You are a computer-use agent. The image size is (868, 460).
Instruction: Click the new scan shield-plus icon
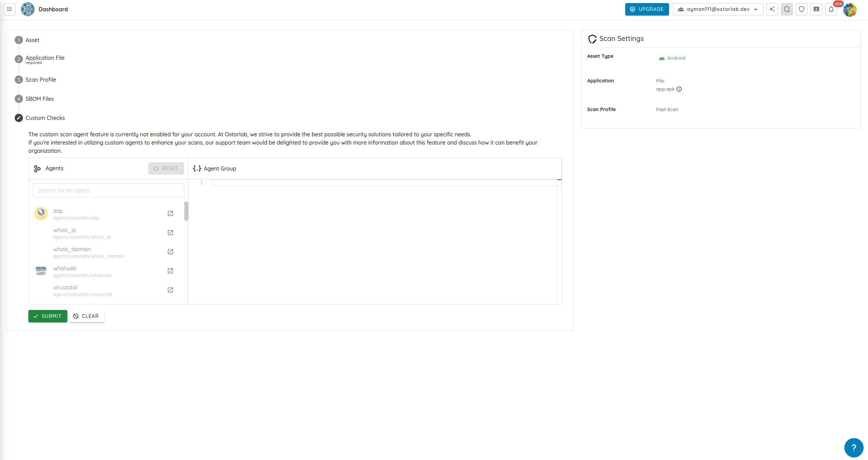[x=787, y=9]
